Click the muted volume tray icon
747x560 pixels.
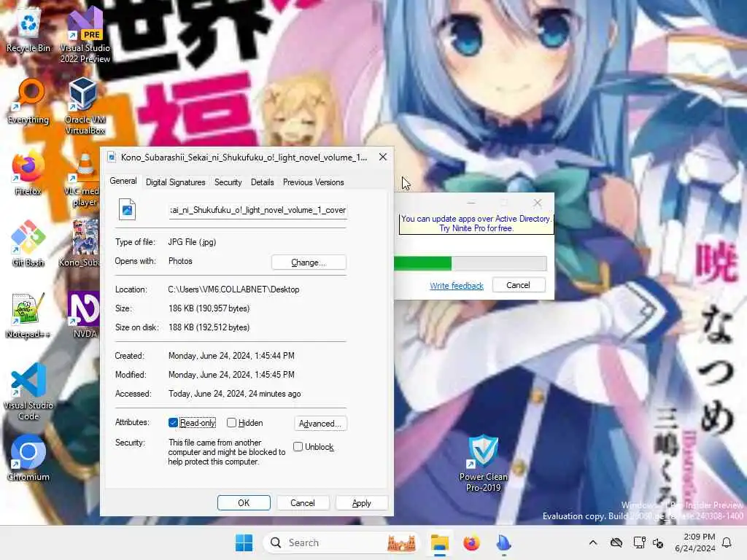pyautogui.click(x=658, y=542)
